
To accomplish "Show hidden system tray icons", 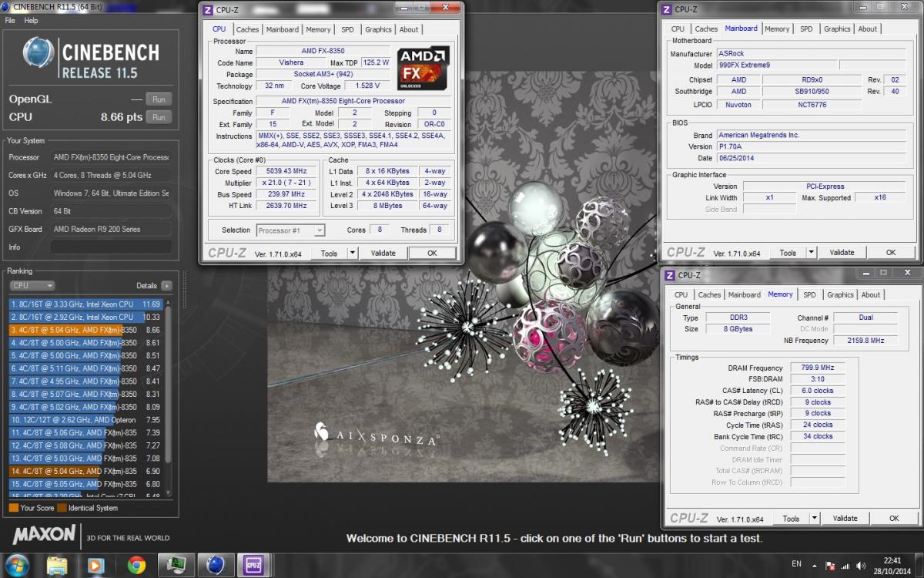I will point(815,564).
